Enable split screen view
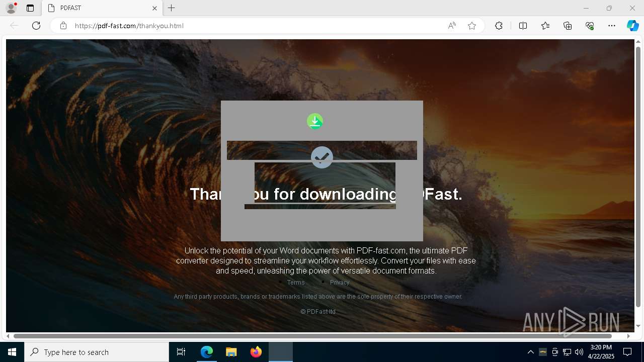 tap(523, 26)
